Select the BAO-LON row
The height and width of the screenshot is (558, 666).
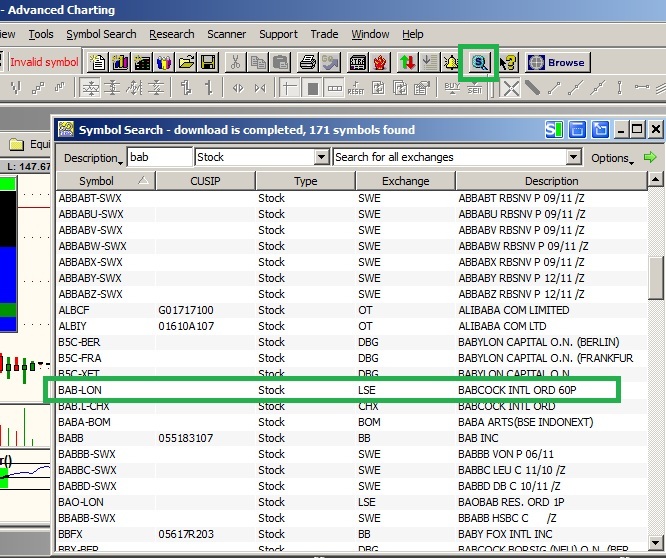point(352,502)
